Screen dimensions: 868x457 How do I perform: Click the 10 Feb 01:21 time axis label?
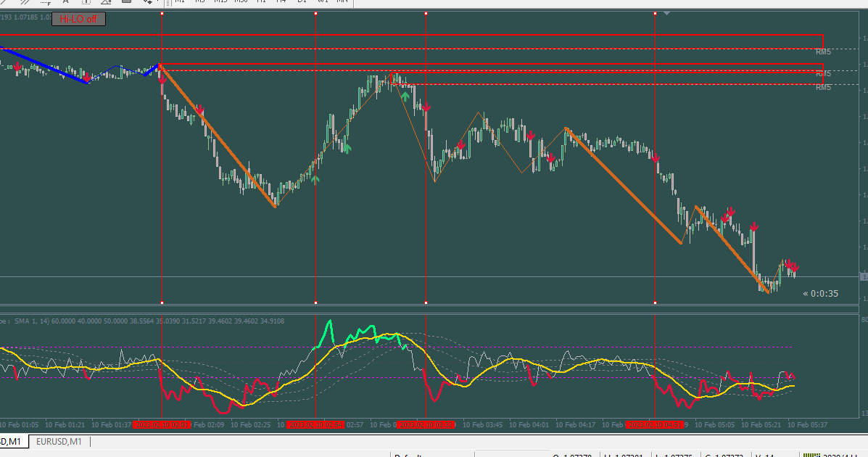coord(65,425)
